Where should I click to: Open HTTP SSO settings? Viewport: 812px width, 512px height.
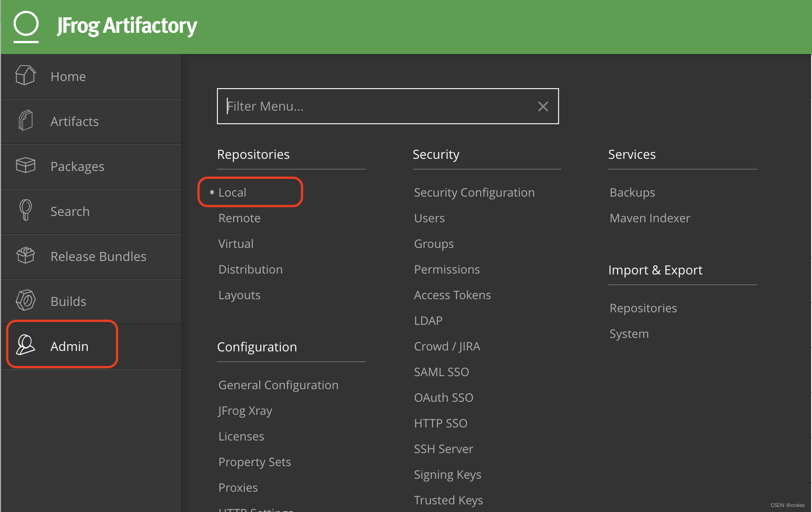click(441, 423)
